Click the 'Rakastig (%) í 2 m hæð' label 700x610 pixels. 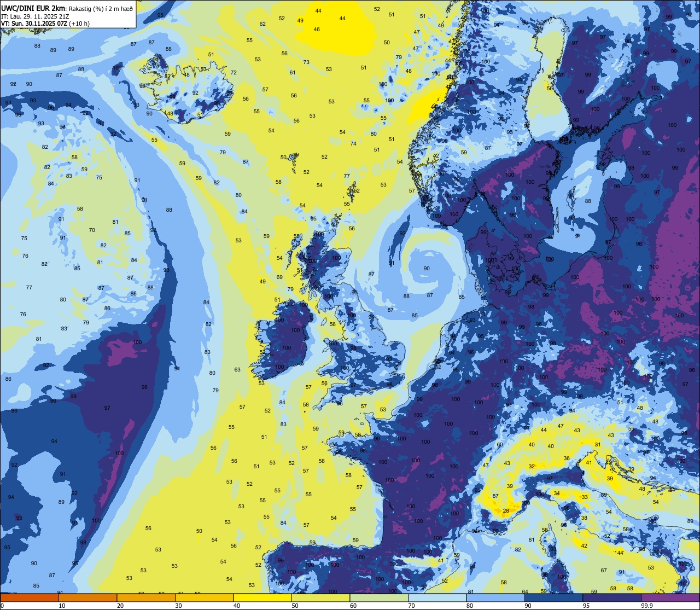(x=101, y=8)
